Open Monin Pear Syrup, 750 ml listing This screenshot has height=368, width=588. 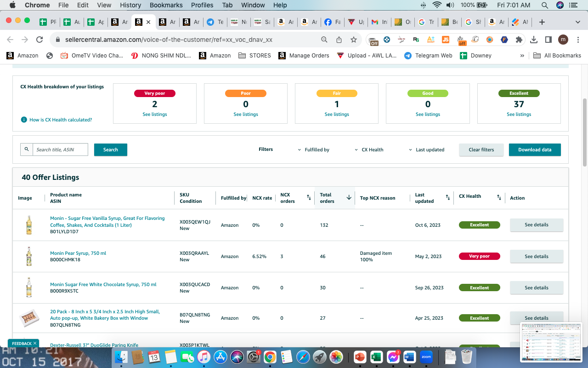tap(78, 253)
